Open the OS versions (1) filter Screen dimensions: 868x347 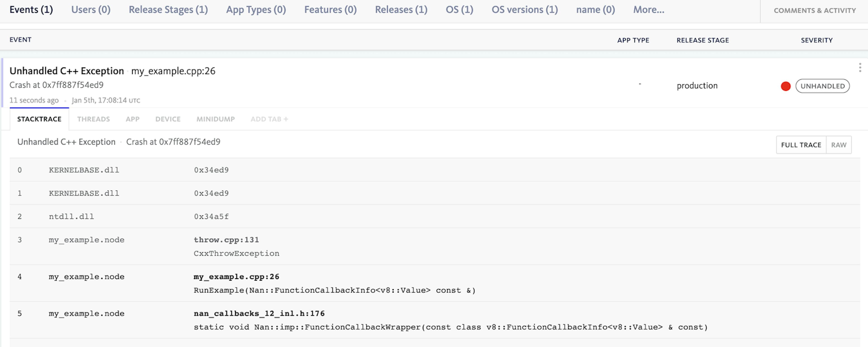coord(524,9)
